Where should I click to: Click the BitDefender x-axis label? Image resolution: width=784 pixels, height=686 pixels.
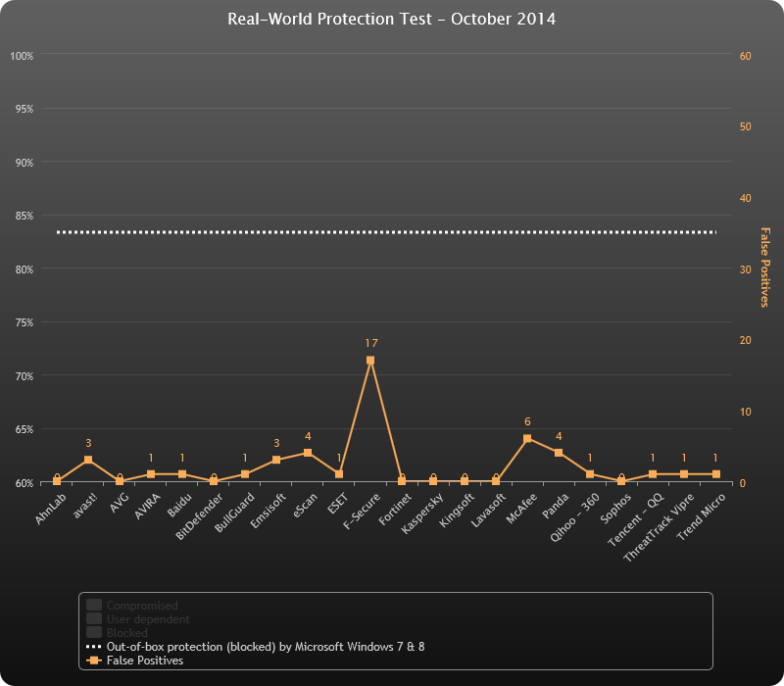(x=199, y=517)
